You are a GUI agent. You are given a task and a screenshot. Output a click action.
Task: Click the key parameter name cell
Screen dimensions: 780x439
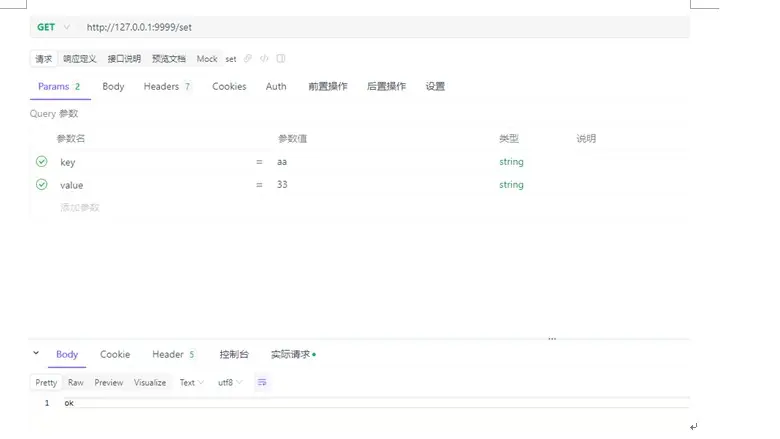pyautogui.click(x=68, y=162)
